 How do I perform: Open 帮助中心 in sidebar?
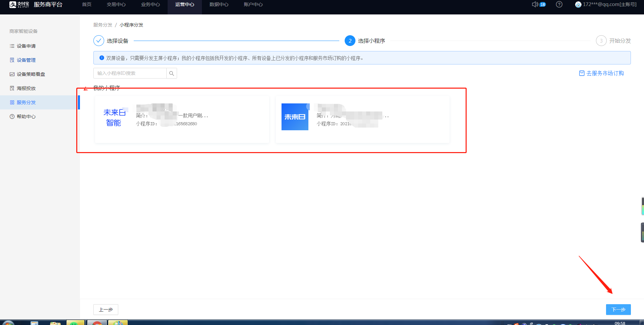26,117
